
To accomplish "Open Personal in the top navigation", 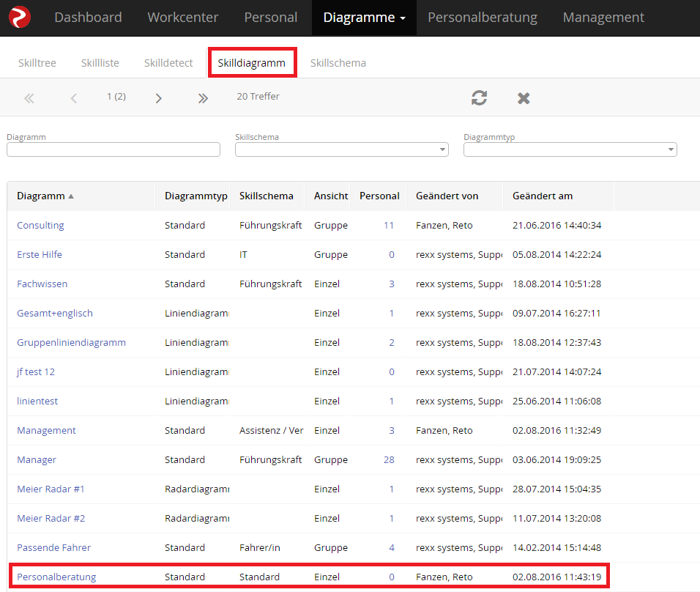I will 270,18.
